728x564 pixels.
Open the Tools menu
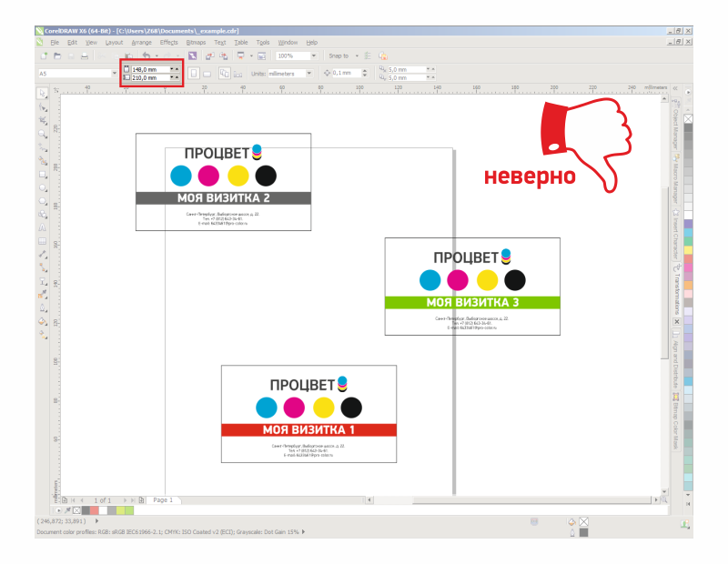(263, 42)
